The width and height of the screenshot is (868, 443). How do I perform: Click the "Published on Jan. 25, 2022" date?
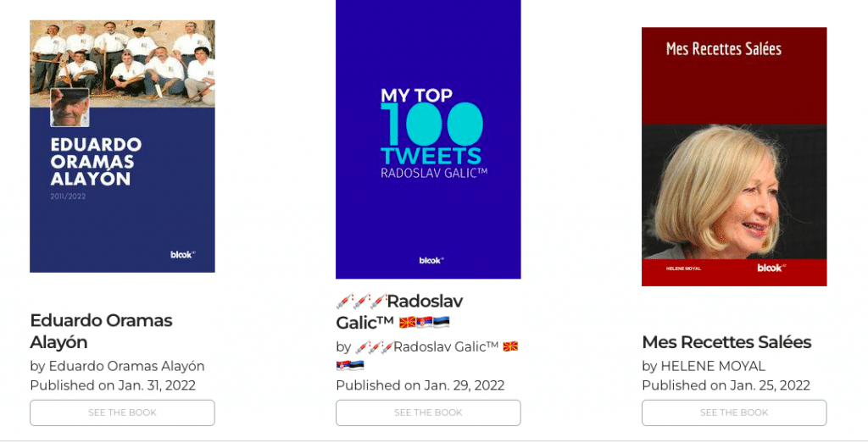click(x=726, y=385)
